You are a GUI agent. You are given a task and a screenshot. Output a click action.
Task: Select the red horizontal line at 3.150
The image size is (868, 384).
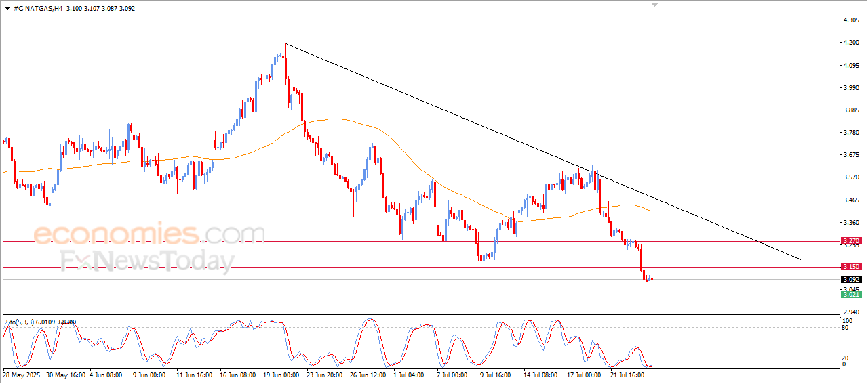(420, 267)
